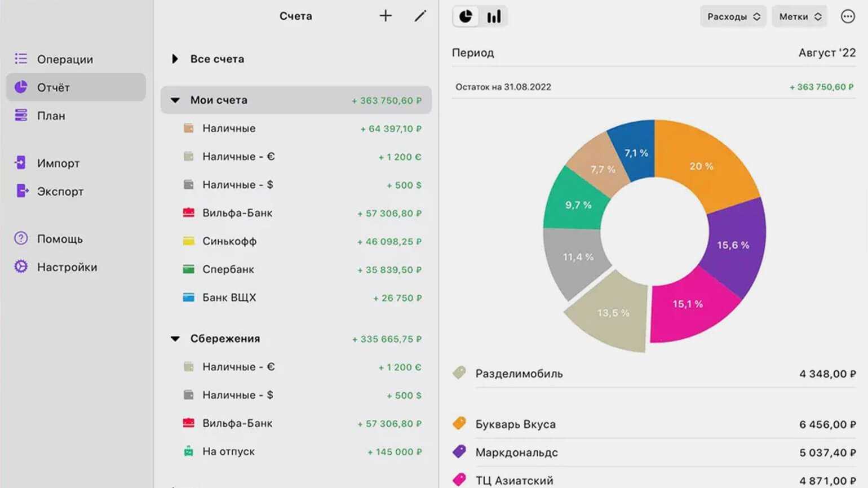
Task: Click the Август '22 period value
Action: [826, 52]
